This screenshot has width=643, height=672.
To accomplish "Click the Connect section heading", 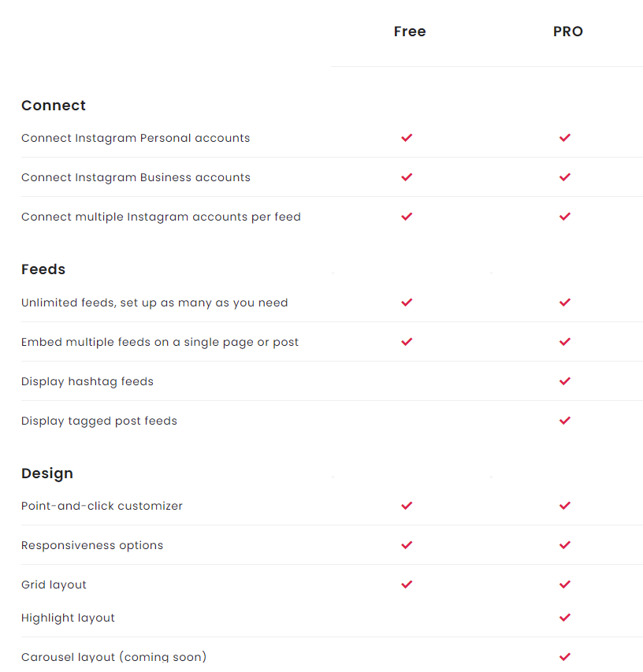I will tap(54, 106).
